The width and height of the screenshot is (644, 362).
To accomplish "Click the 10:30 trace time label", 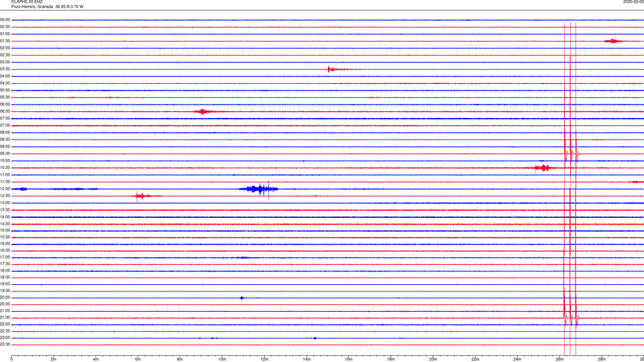I will pyautogui.click(x=5, y=168).
